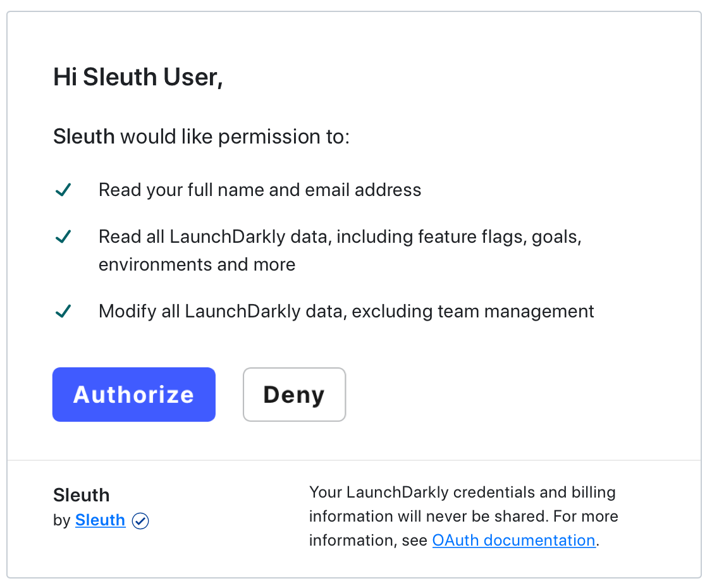Click the checkmark beside read all data permission
The width and height of the screenshot is (712, 588).
point(63,236)
